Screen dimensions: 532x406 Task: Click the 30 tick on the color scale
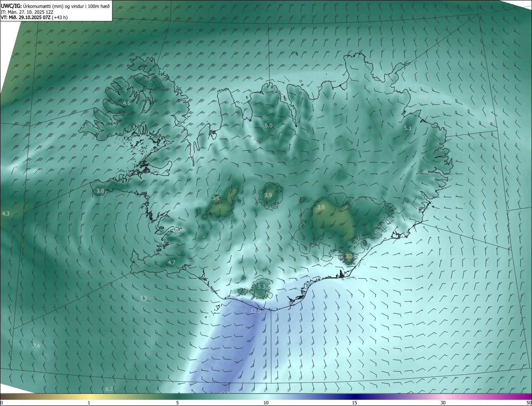tap(443, 403)
